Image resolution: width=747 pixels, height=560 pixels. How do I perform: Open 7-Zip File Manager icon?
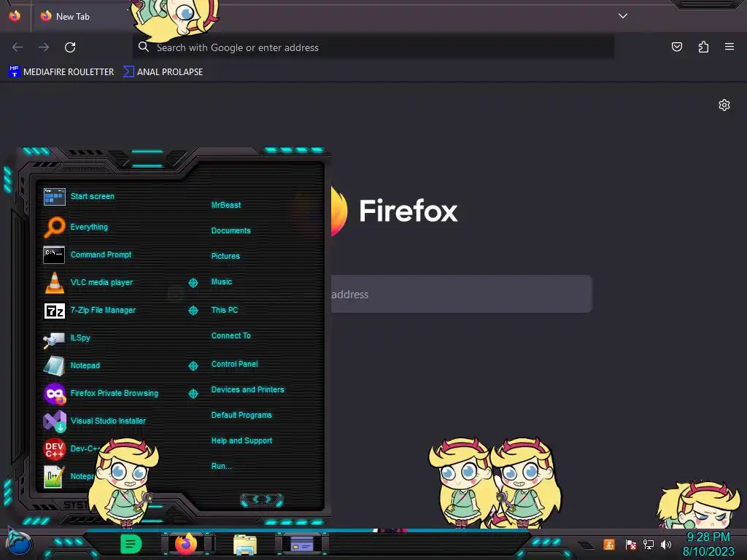(x=54, y=311)
